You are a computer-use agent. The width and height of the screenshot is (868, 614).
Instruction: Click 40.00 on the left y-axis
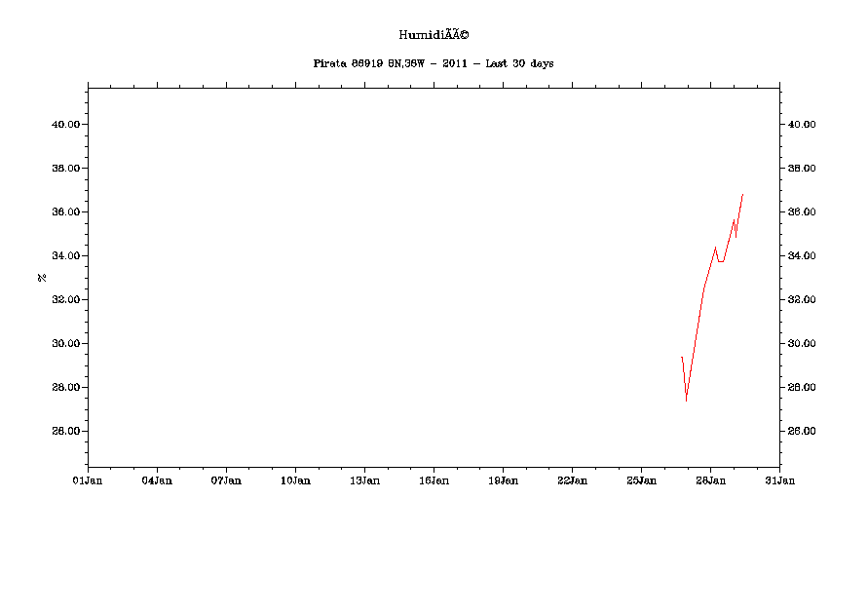[x=65, y=125]
